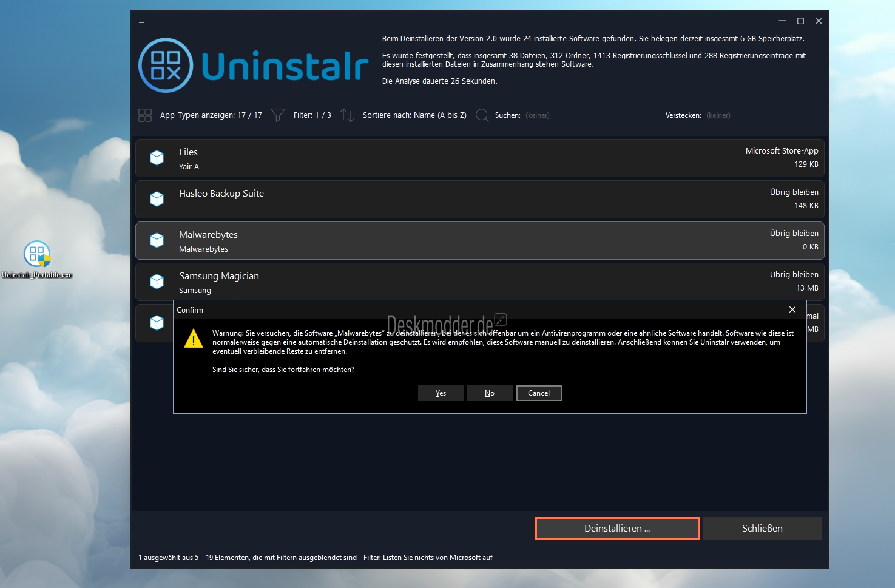Select the Files list row
Viewport: 895px width, 588px height.
click(x=480, y=158)
